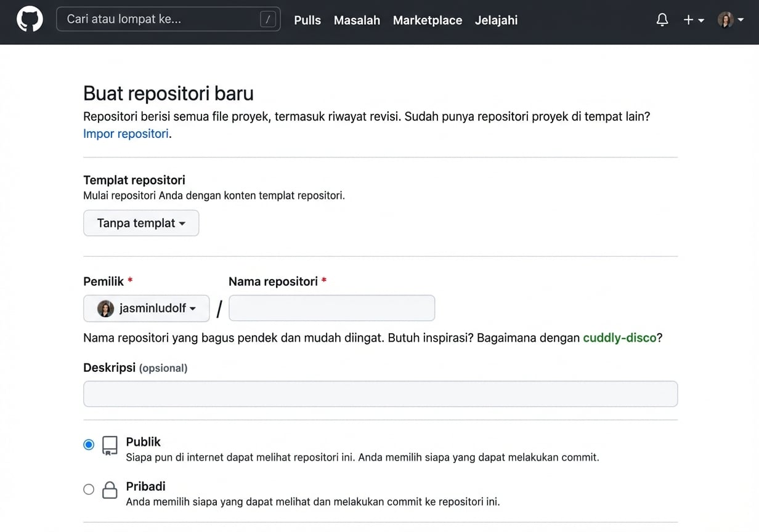Click the 'Buat repositori baru' heading
Image resolution: width=759 pixels, height=532 pixels.
(168, 94)
